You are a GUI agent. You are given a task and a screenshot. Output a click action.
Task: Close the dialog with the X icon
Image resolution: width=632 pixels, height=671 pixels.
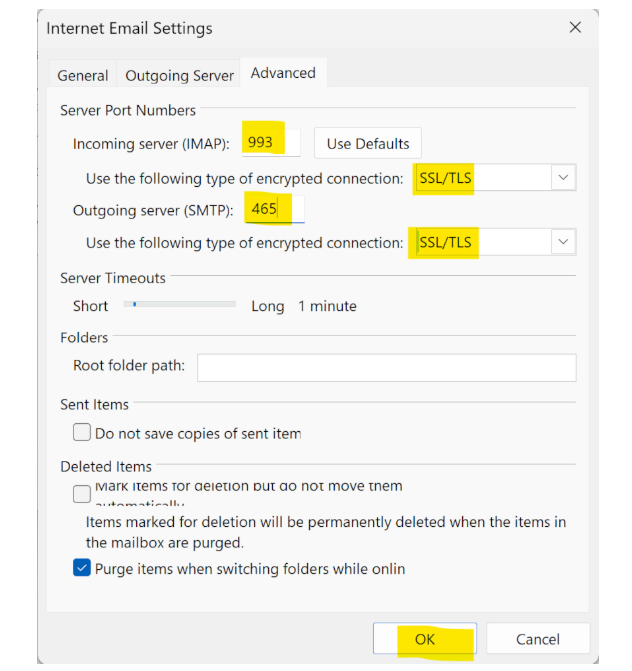click(x=575, y=28)
